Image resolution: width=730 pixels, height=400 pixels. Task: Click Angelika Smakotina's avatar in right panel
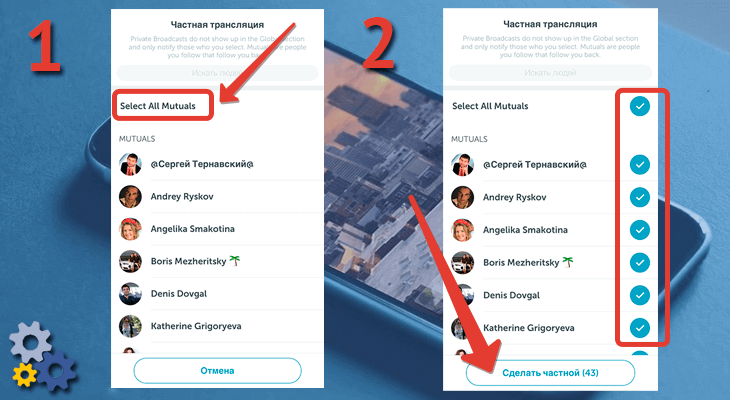point(462,230)
